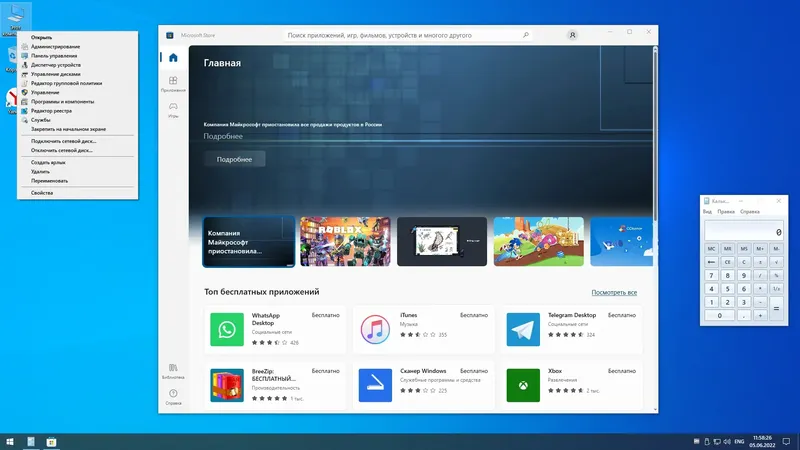
Task: Click the backspace arrow button in Calculator
Action: (x=711, y=262)
